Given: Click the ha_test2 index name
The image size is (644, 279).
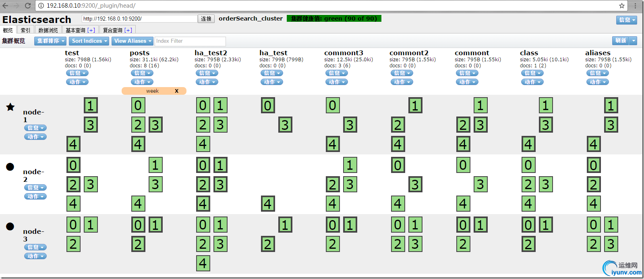Looking at the screenshot, I should 211,53.
